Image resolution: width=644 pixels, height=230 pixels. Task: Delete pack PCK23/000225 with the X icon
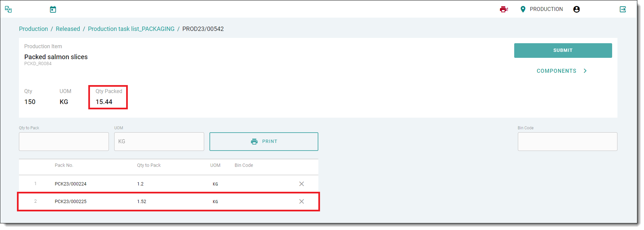tap(301, 201)
